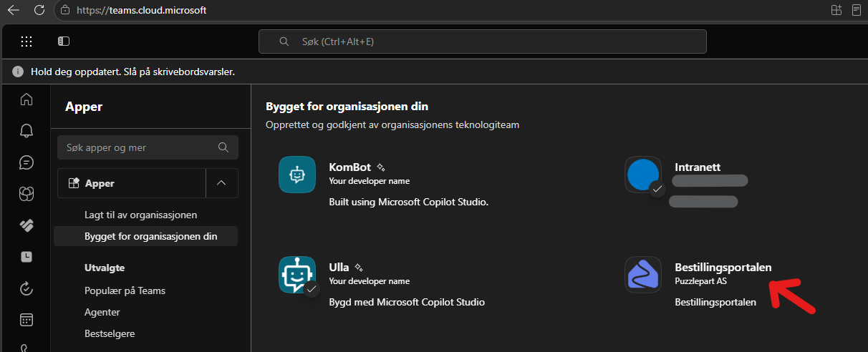Open the KomBot robot app icon
Viewport: 868px width, 352px height.
pos(297,175)
